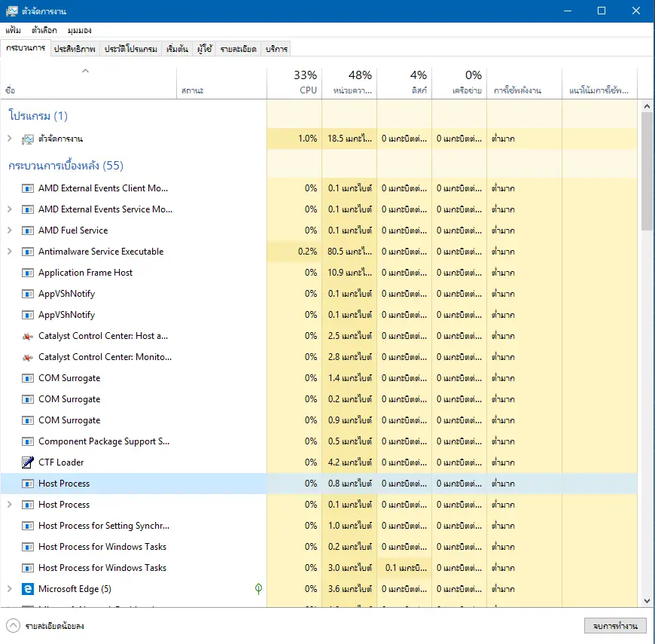Sort by the CPU 33% column header
The image size is (655, 644).
(x=294, y=84)
